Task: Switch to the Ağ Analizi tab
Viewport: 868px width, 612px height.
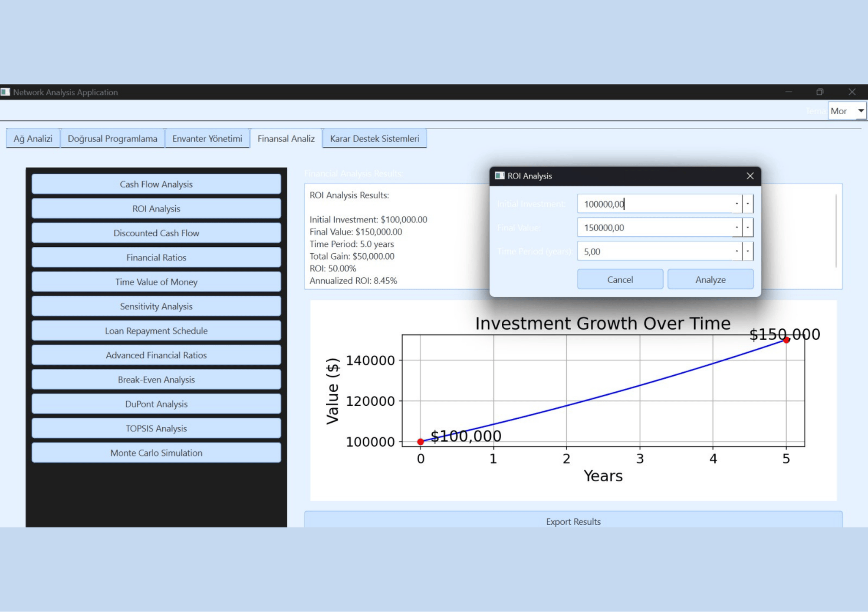Action: pyautogui.click(x=33, y=139)
